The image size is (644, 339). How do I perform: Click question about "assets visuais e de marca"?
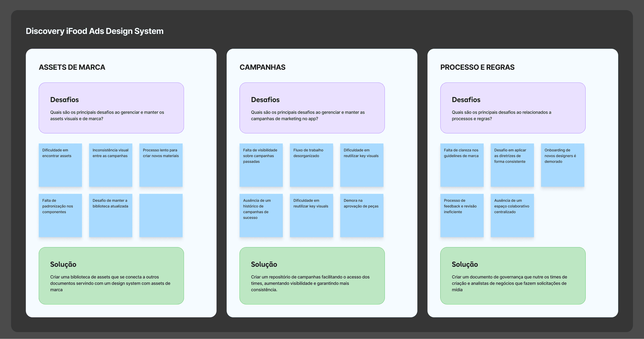click(107, 116)
